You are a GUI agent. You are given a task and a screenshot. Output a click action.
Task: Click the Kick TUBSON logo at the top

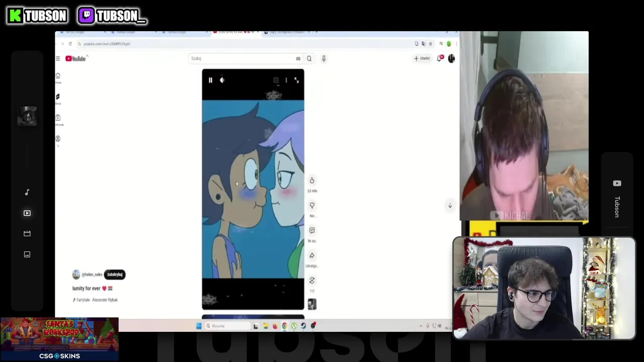tap(38, 16)
